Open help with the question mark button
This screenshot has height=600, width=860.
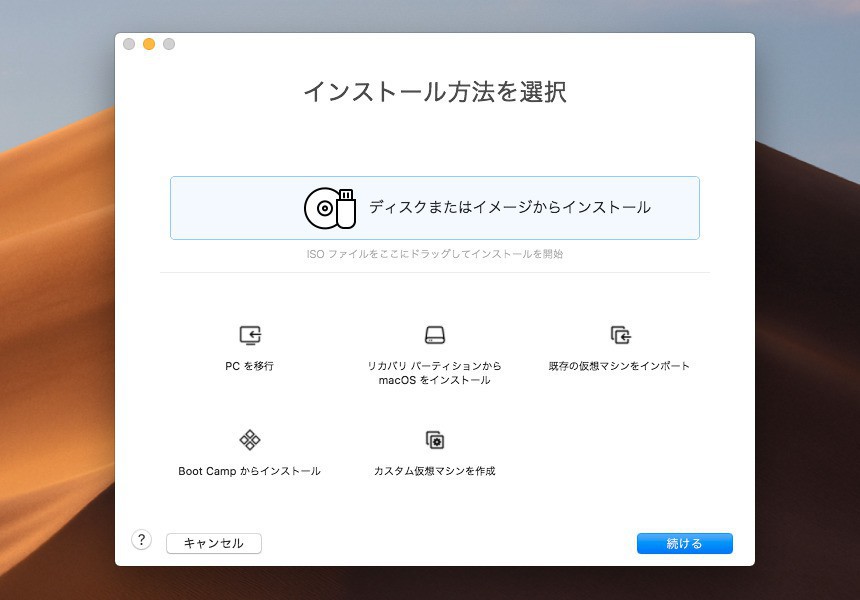(142, 540)
